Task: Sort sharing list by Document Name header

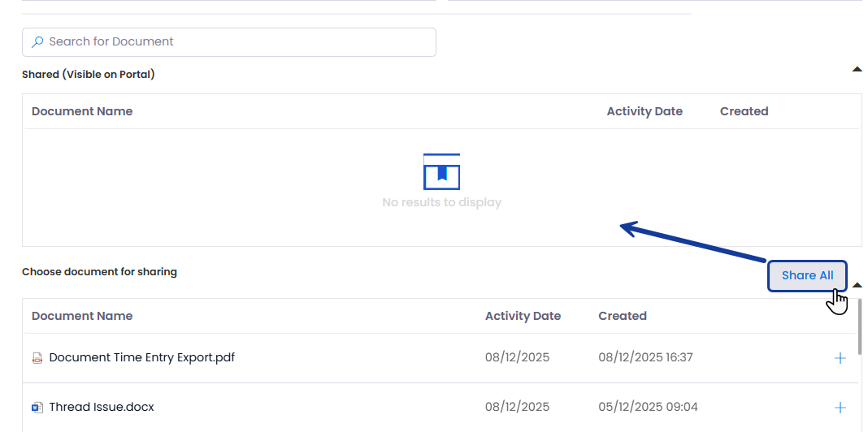Action: 82,316
